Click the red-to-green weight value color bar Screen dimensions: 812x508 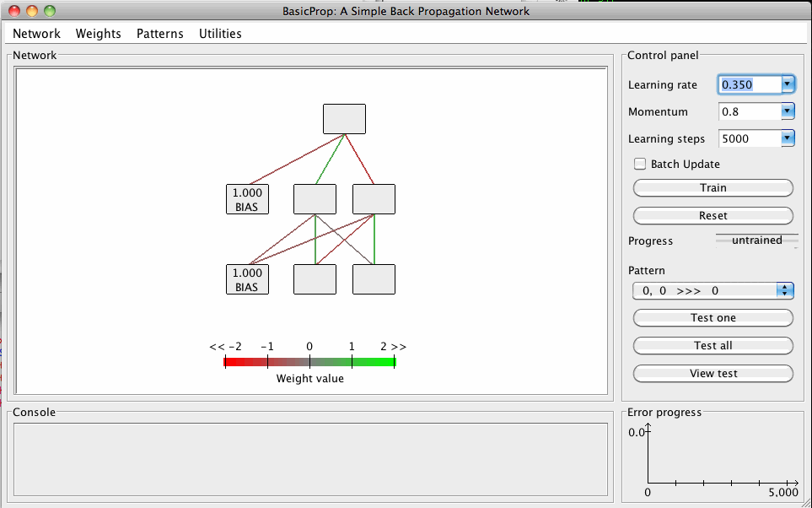pos(309,362)
